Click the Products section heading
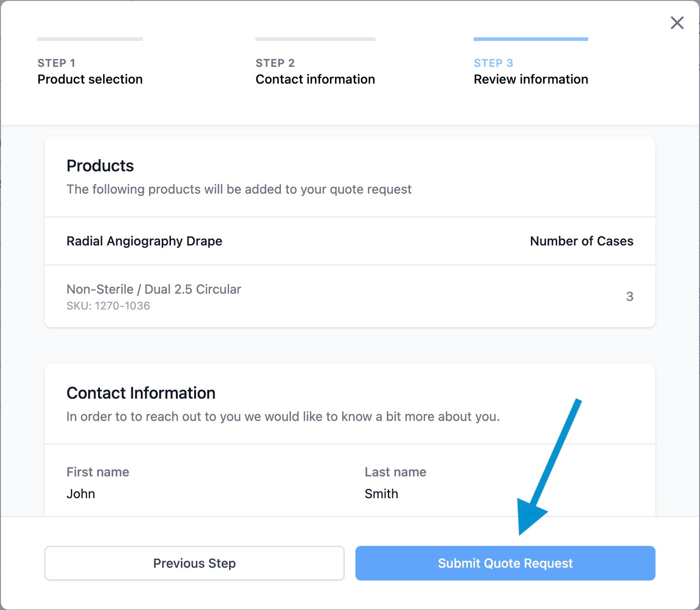This screenshot has width=700, height=610. pos(100,166)
